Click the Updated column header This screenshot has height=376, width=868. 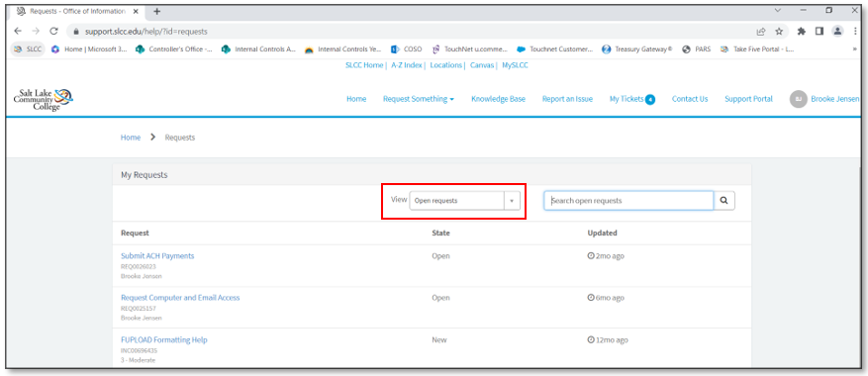(x=603, y=234)
